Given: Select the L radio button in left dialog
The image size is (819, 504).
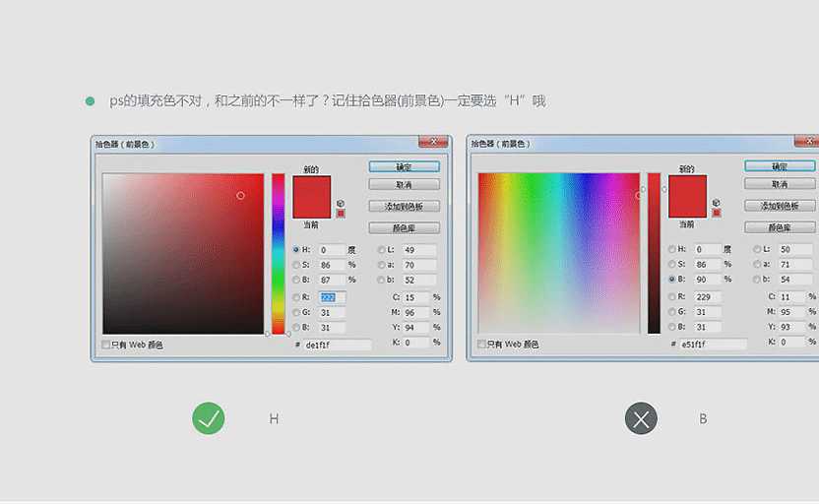Looking at the screenshot, I should click(x=382, y=250).
